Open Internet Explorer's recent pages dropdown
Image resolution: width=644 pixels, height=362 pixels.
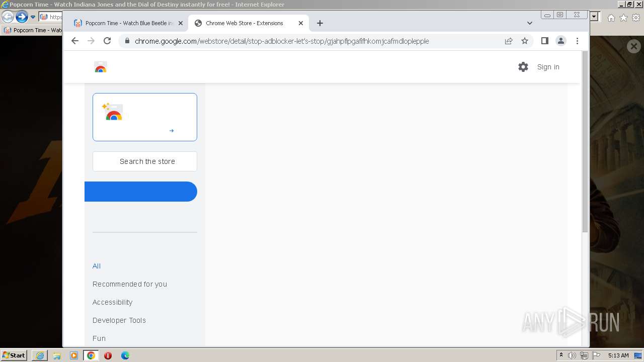coord(33,17)
